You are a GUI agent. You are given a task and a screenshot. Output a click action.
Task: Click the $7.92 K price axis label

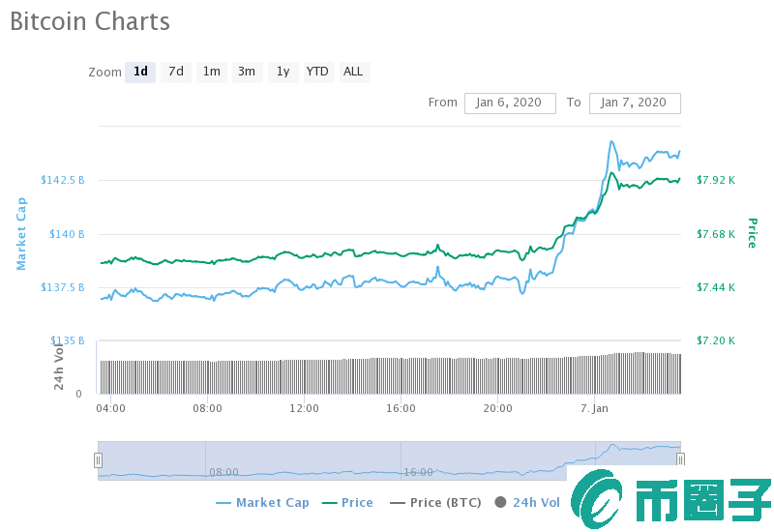[x=716, y=180]
